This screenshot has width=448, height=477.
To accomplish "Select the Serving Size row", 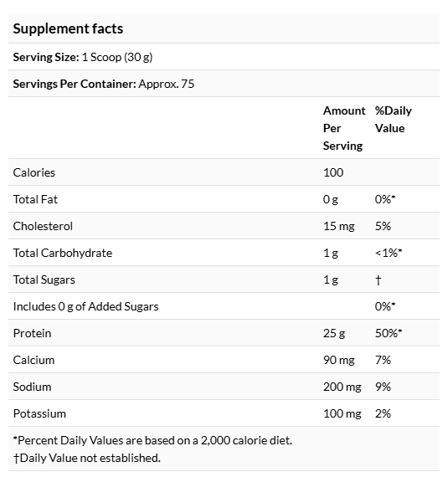I will tap(224, 57).
